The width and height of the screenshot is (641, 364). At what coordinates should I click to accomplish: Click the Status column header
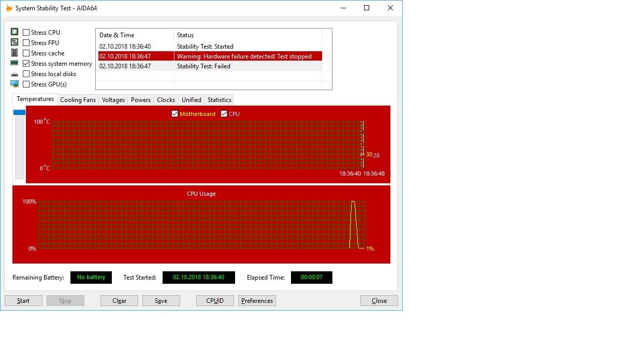(x=248, y=35)
